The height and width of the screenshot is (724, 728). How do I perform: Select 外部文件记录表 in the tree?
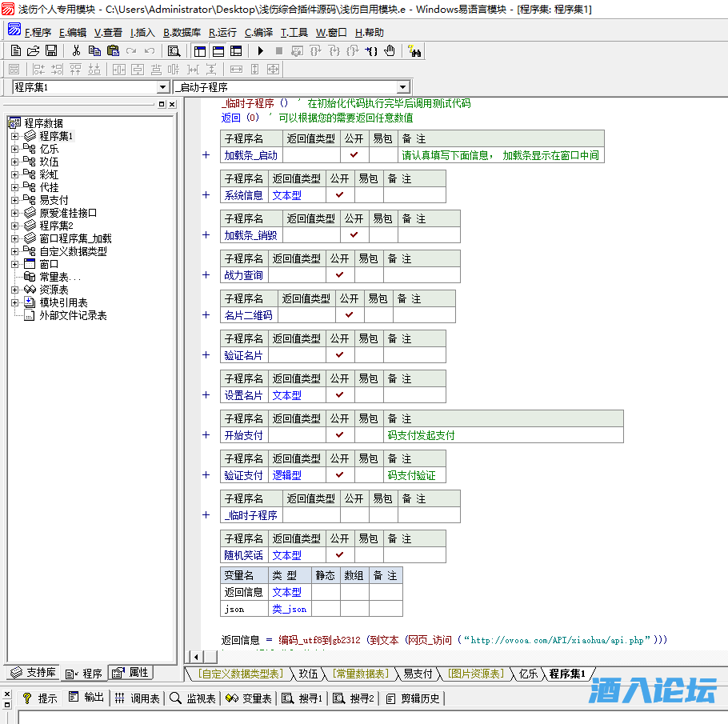73,315
